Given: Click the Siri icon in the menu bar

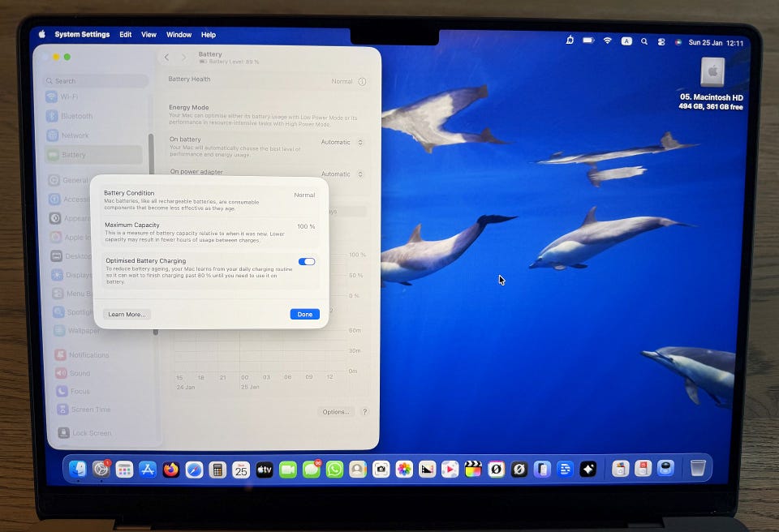Looking at the screenshot, I should click(678, 43).
